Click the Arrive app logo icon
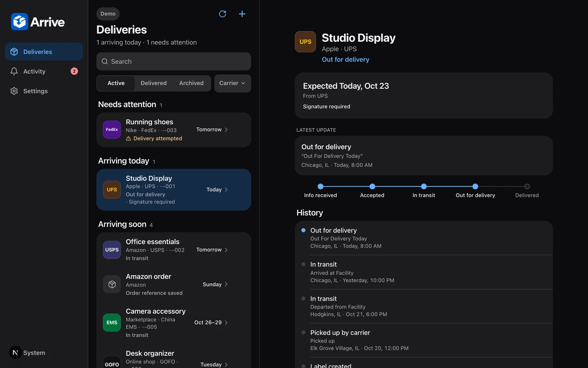The image size is (588, 368). pyautogui.click(x=19, y=22)
